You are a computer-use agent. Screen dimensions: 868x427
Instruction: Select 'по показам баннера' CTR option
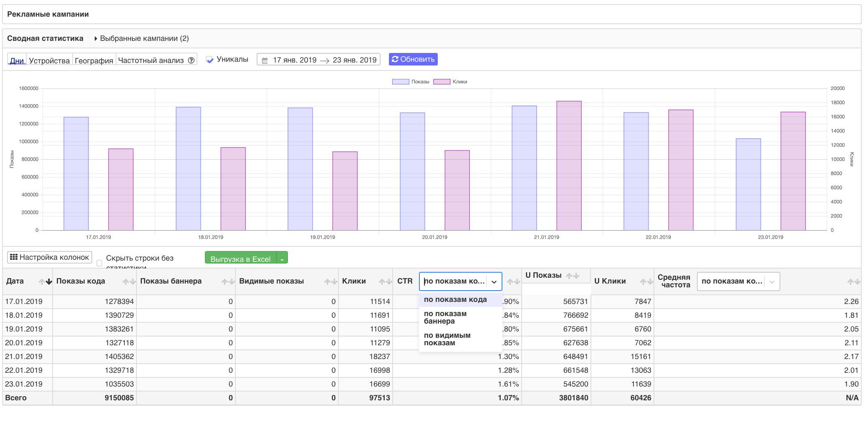(445, 317)
